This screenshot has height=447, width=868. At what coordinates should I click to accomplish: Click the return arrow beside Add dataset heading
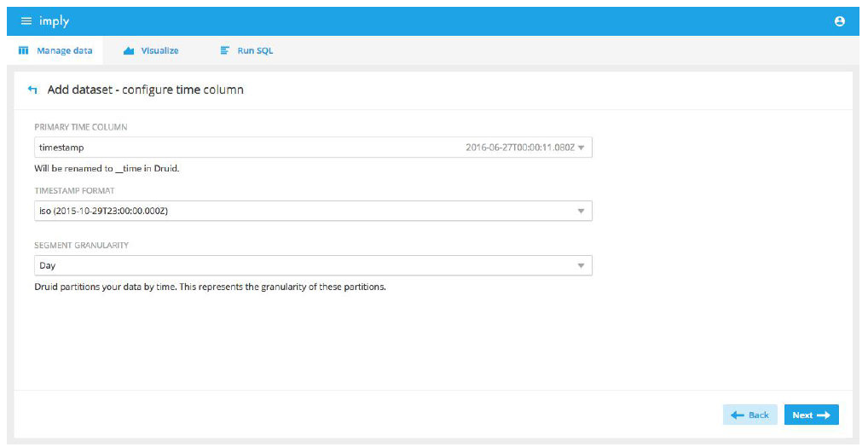pos(32,90)
